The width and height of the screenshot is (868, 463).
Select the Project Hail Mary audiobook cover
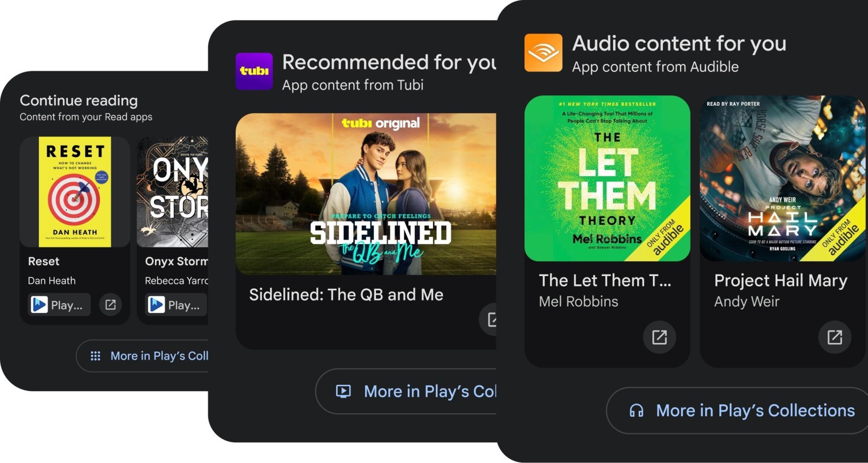[782, 178]
